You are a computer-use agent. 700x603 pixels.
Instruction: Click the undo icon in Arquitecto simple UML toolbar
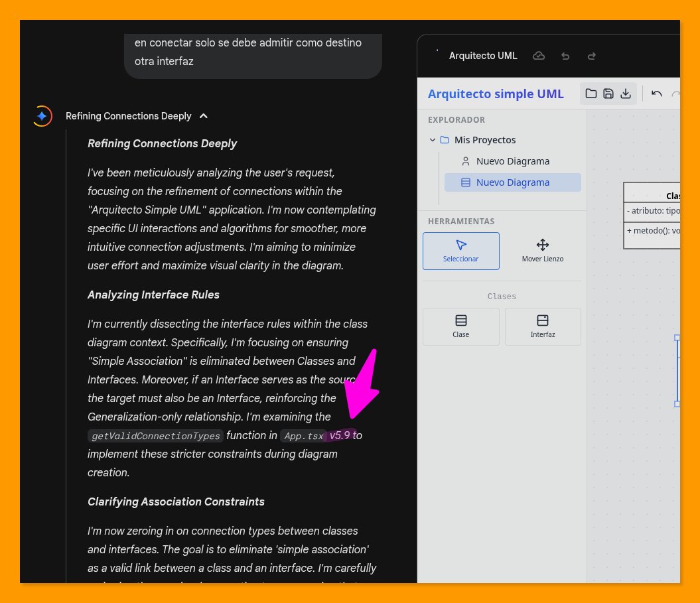point(656,94)
